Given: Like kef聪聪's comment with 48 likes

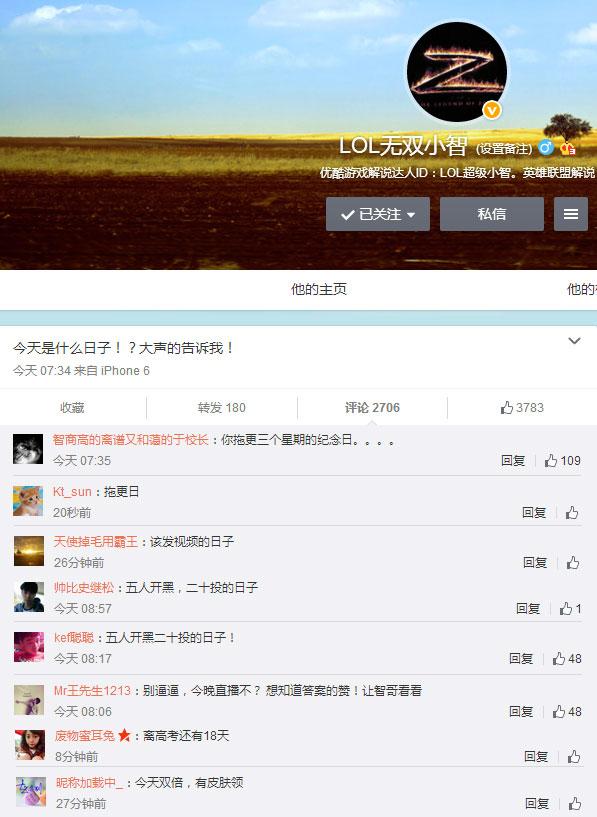Looking at the screenshot, I should pos(567,659).
